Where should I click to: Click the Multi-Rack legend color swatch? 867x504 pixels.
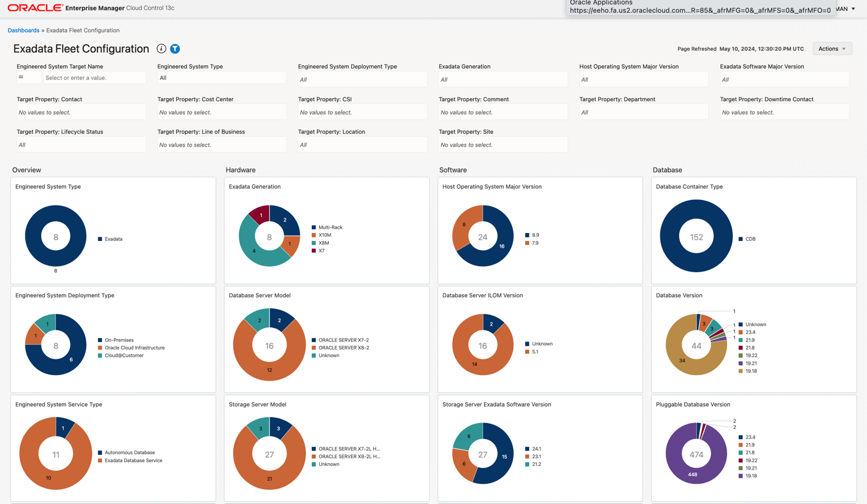click(314, 227)
